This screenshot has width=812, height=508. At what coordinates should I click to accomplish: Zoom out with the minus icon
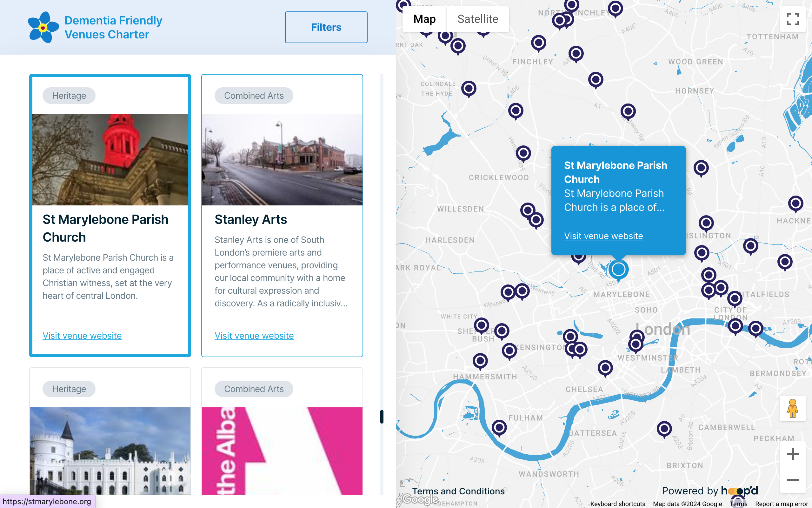(x=793, y=480)
